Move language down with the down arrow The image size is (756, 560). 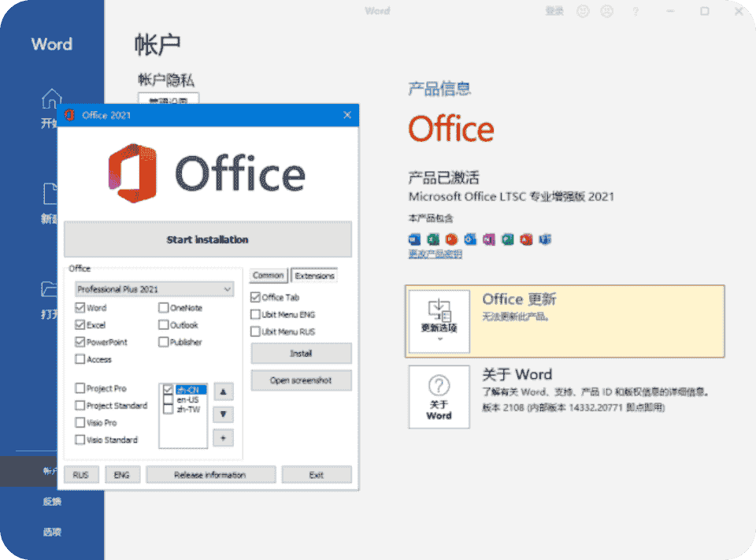coord(223,414)
